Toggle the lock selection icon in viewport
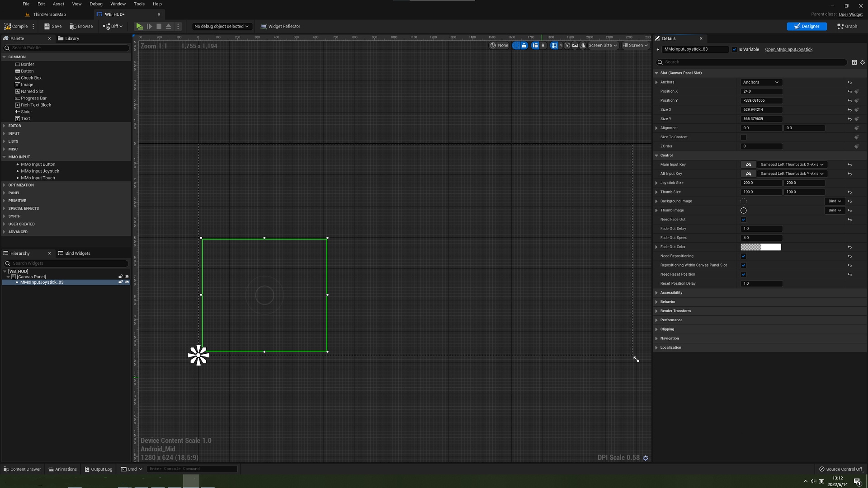This screenshot has width=868, height=488. pyautogui.click(x=524, y=45)
